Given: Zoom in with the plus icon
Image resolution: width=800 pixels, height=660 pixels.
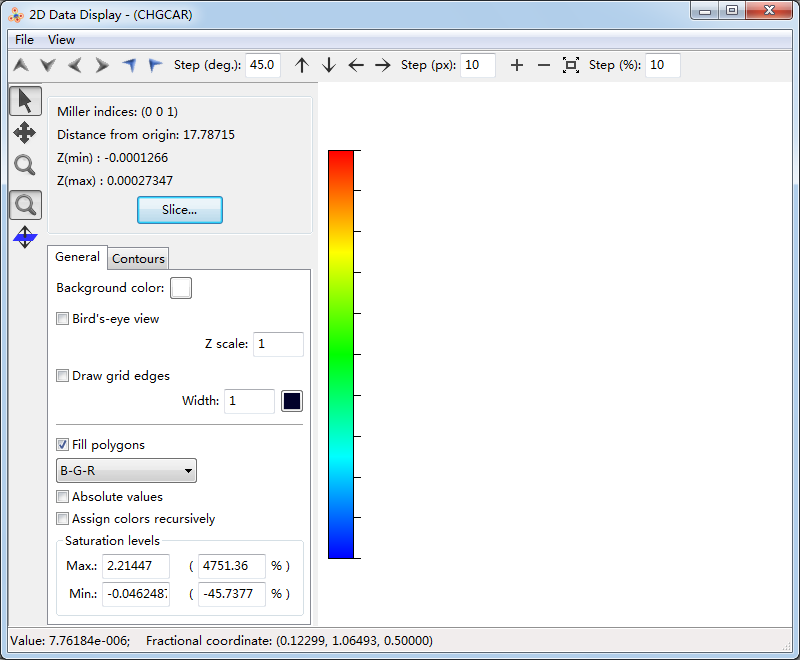Looking at the screenshot, I should click(x=517, y=65).
